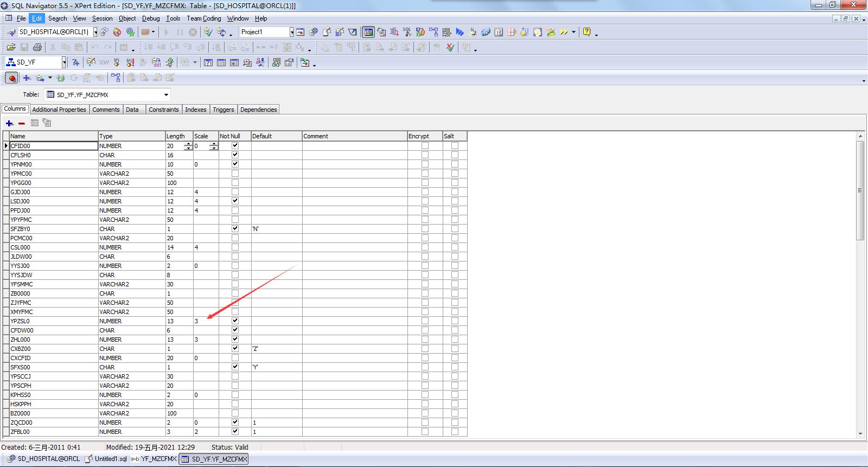Toggle Salt checkbox for YPZSL0 row
This screenshot has width=868, height=467.
click(455, 321)
